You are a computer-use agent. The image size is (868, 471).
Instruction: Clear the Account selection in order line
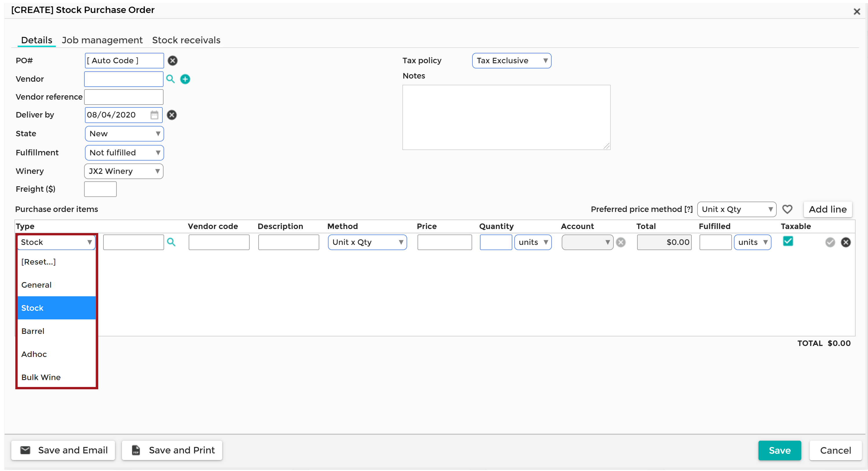[x=621, y=242]
